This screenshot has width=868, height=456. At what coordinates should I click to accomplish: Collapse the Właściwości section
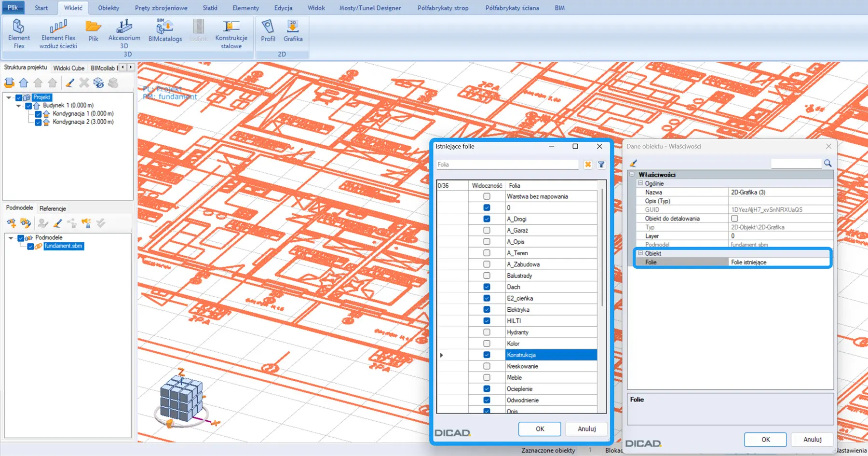tap(632, 174)
